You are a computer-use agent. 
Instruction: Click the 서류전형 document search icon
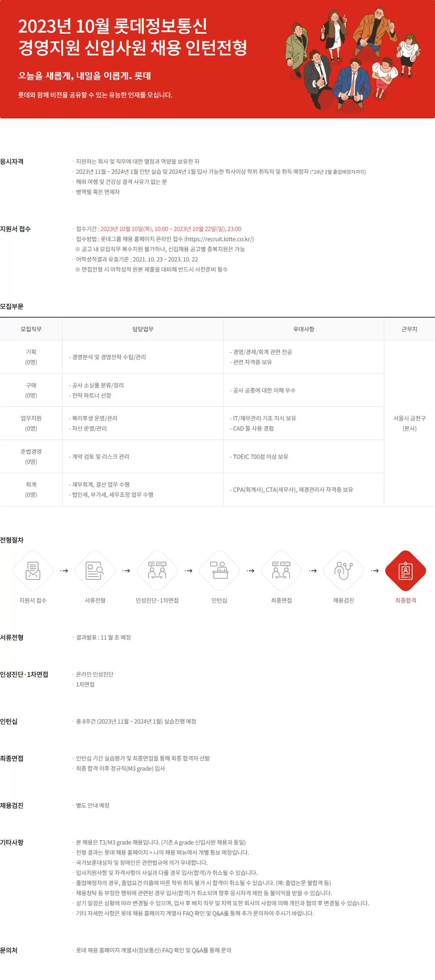click(x=95, y=571)
